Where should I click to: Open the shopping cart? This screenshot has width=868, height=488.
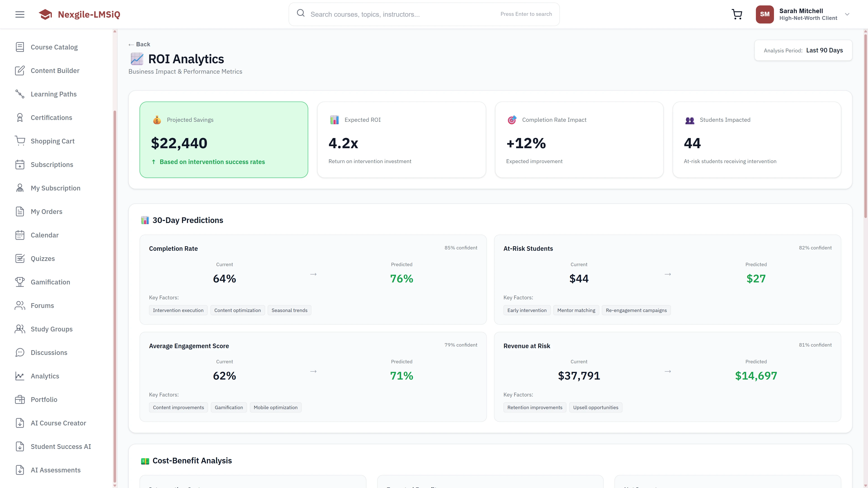[x=737, y=14]
